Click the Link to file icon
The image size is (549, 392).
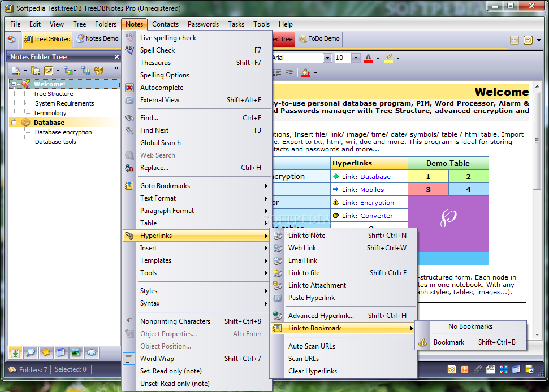point(278,273)
